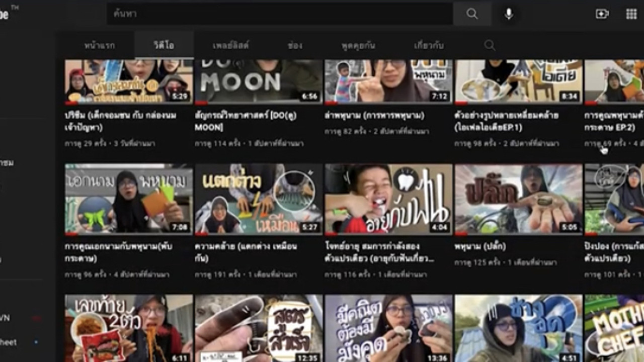The image size is (644, 362).
Task: Open the เกี่ยวกับ tab
Action: (x=429, y=45)
